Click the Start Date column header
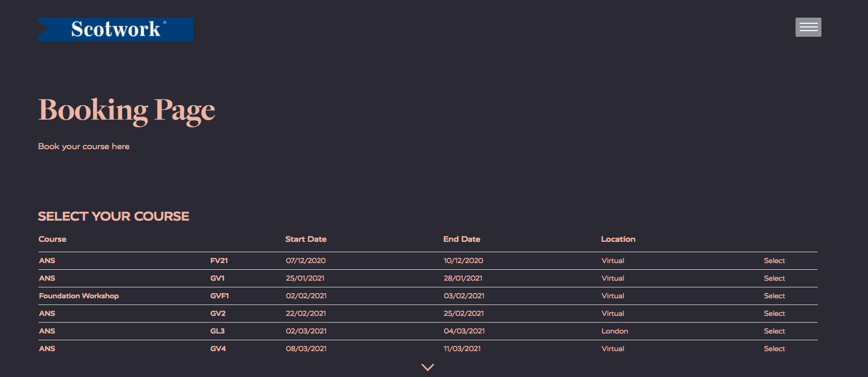The width and height of the screenshot is (868, 377). [x=306, y=239]
